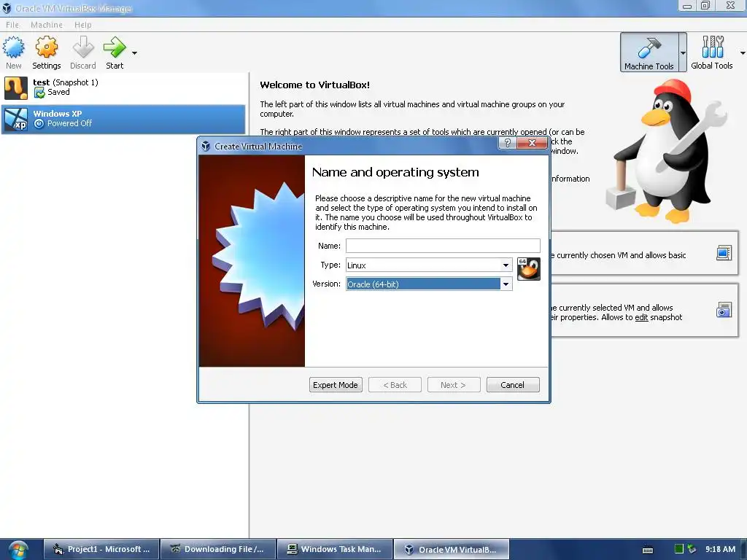Select the test VM in the list
Viewport: 747px width, 560px height.
124,87
